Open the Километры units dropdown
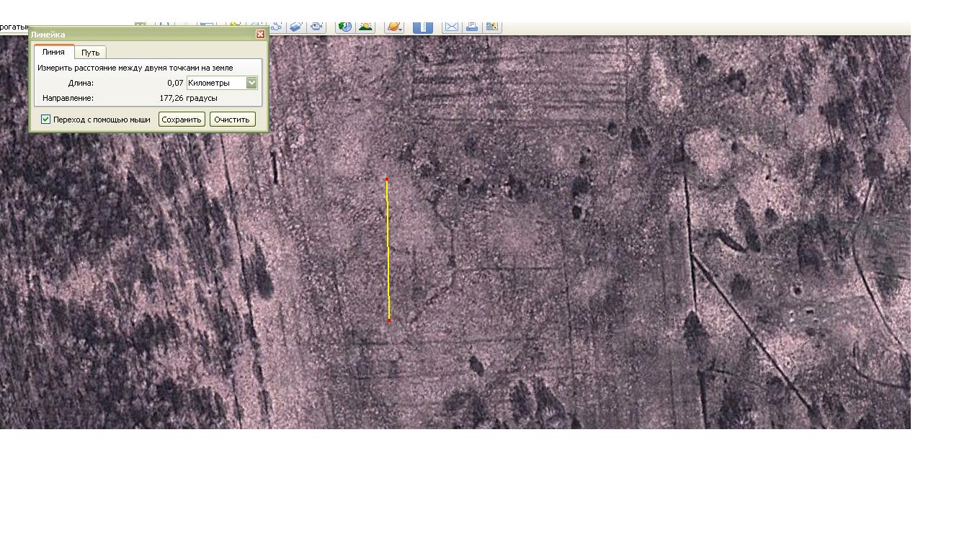This screenshot has height=553, width=980. click(x=251, y=83)
